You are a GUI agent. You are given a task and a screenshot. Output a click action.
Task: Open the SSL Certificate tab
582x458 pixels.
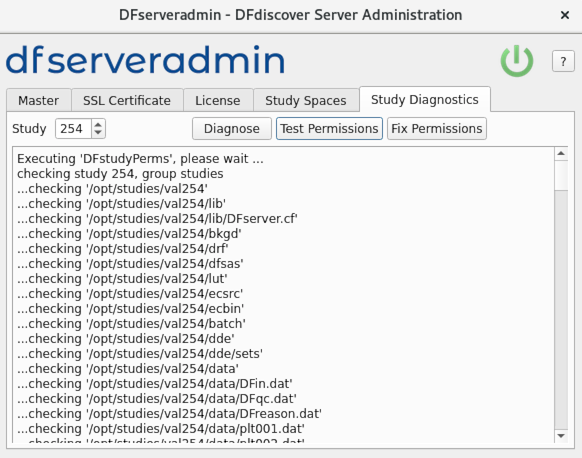click(x=127, y=100)
